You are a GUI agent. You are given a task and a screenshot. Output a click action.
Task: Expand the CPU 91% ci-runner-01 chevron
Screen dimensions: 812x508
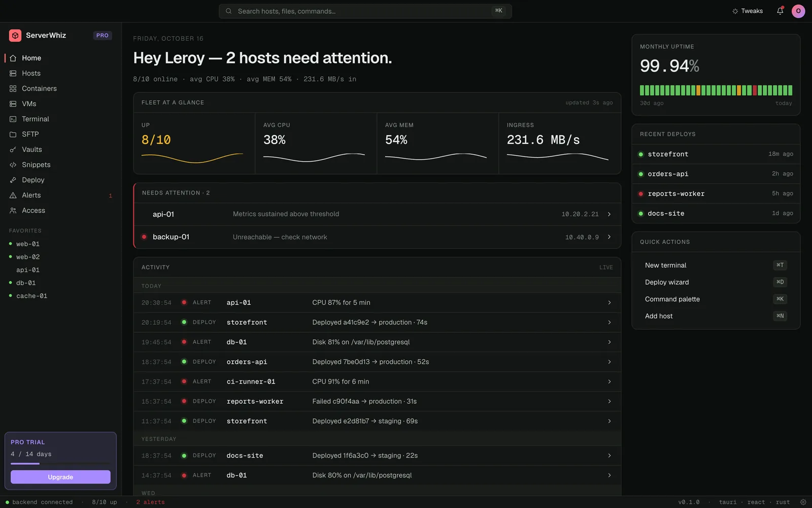[610, 382]
